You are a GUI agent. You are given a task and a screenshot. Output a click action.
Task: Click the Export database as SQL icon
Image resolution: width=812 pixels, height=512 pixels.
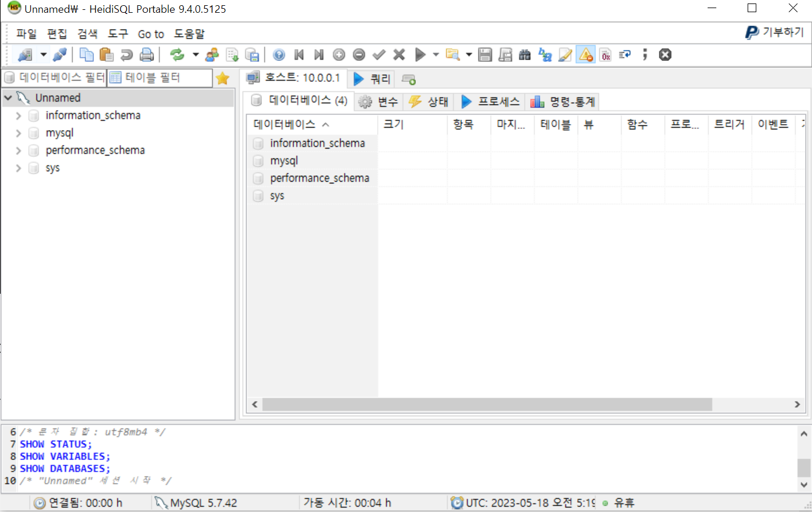point(252,55)
